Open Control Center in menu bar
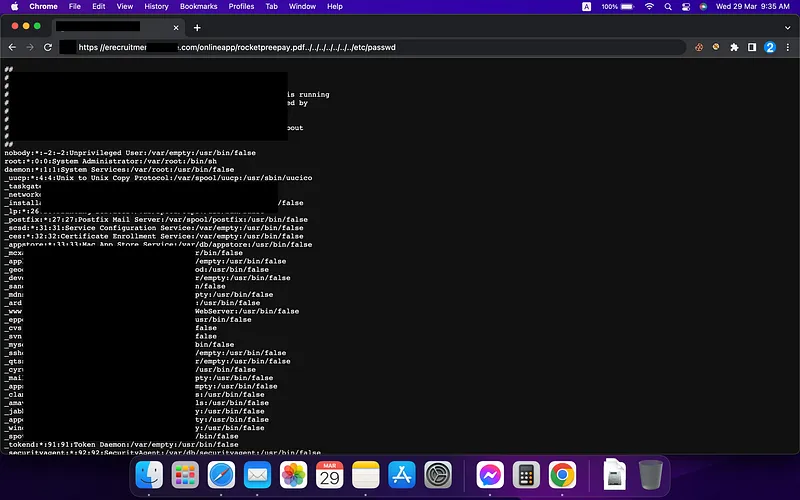Image resolution: width=800 pixels, height=500 pixels. pyautogui.click(x=686, y=7)
